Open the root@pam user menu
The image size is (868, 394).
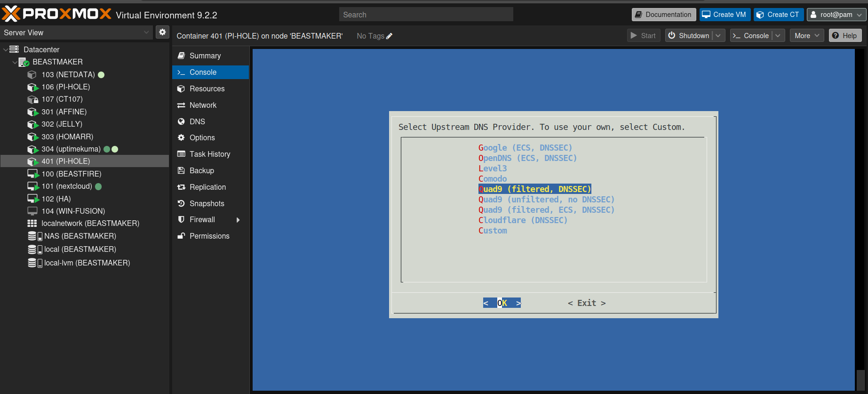836,15
